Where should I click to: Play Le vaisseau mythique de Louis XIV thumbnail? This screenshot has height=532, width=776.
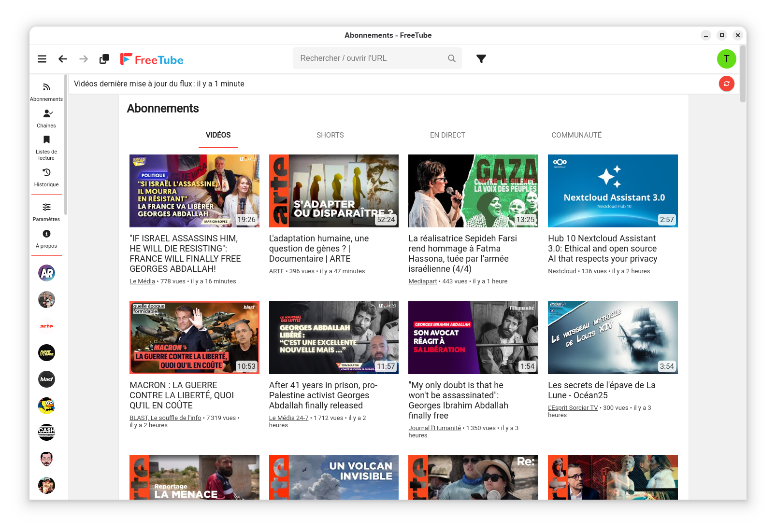click(613, 337)
